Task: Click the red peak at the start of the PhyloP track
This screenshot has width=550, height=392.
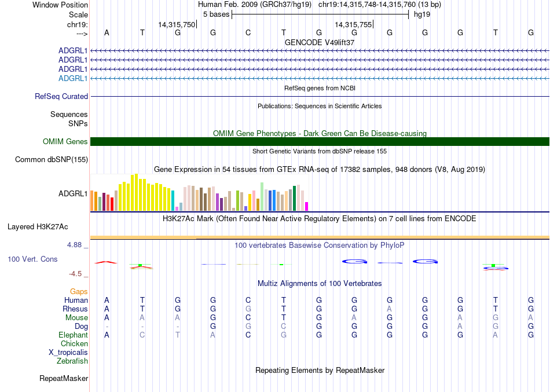Action: coord(106,262)
